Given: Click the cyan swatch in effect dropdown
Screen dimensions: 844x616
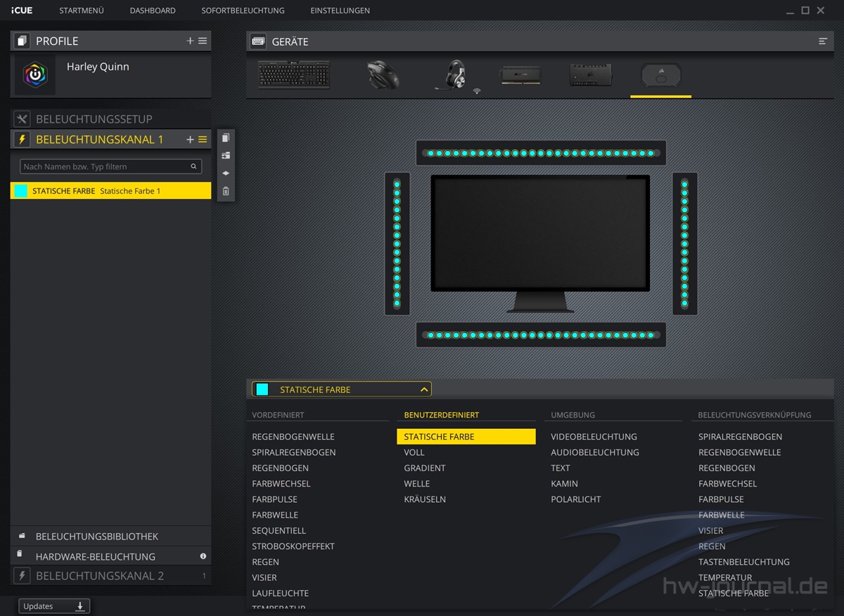Looking at the screenshot, I should tap(262, 390).
